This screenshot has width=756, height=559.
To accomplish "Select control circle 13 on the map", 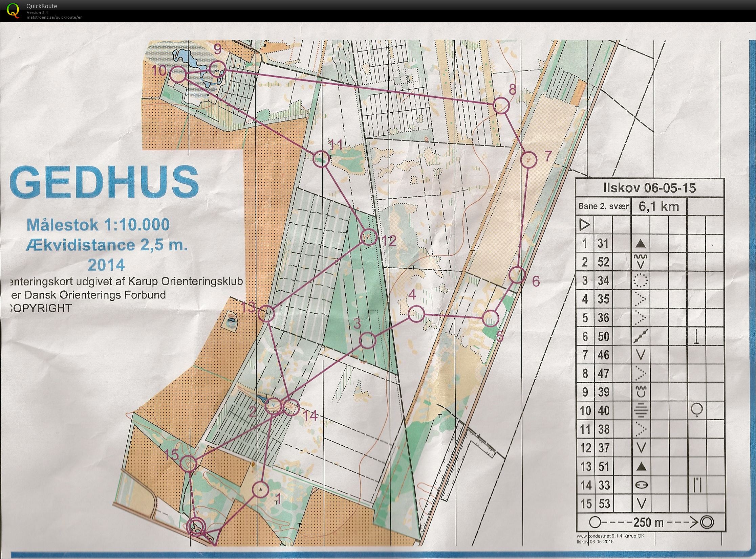I will tap(266, 314).
